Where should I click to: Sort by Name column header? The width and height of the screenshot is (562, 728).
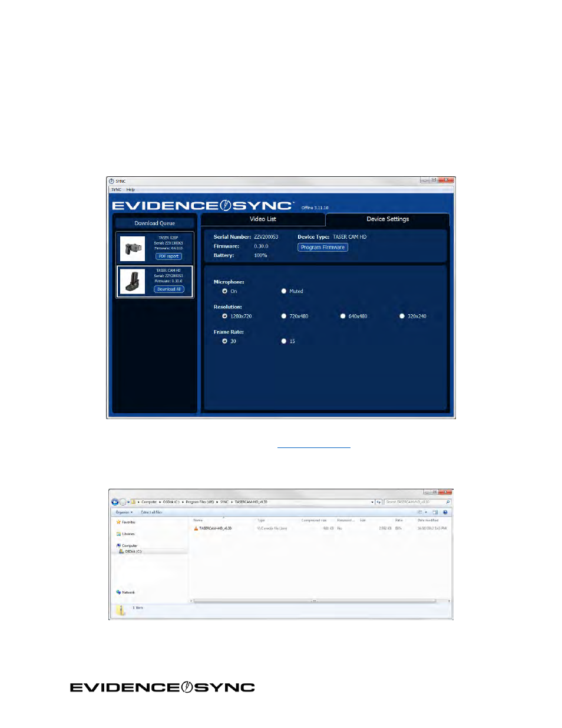(198, 521)
